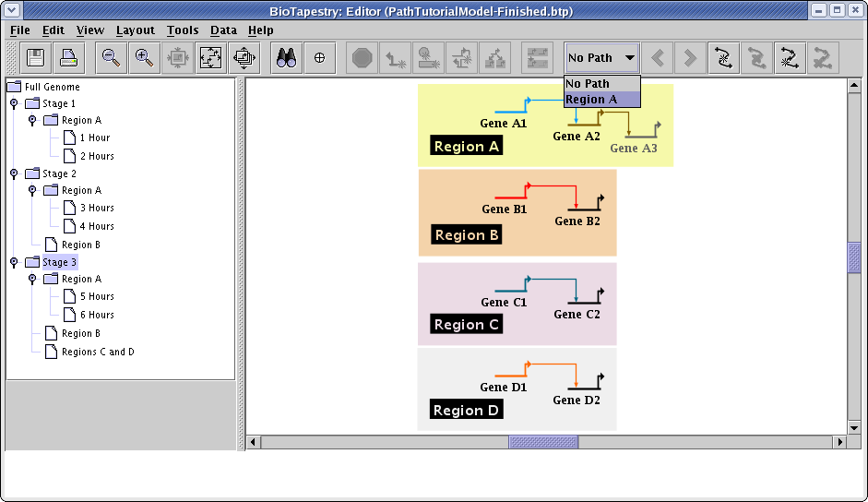Click the Save floppy disk icon
This screenshot has width=868, height=502.
tap(36, 58)
